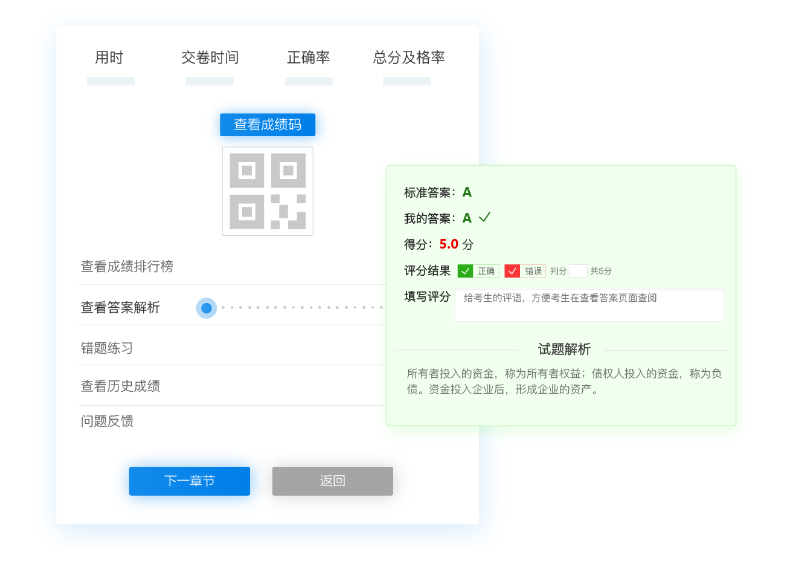The height and width of the screenshot is (565, 795).
Task: Mark answer as 正确 with green checkbox
Action: 466,271
